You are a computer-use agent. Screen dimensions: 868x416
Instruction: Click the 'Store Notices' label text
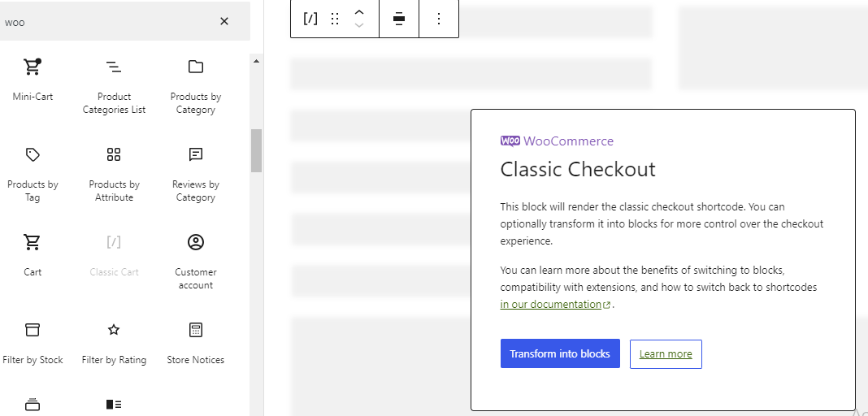pyautogui.click(x=195, y=360)
